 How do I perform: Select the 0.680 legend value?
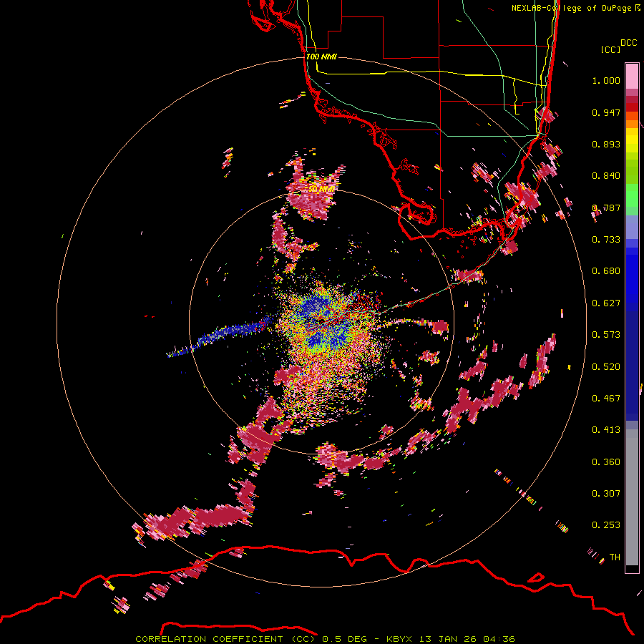tap(606, 271)
